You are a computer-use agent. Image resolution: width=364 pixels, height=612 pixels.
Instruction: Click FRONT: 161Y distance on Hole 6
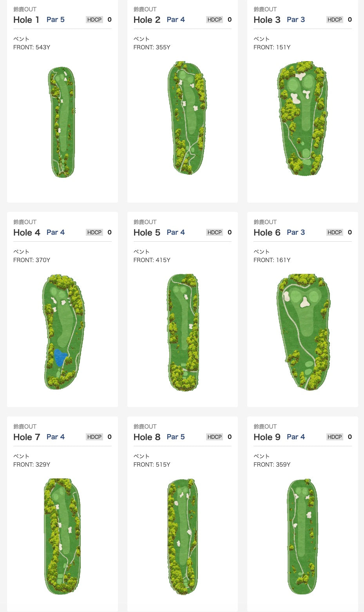tap(272, 260)
